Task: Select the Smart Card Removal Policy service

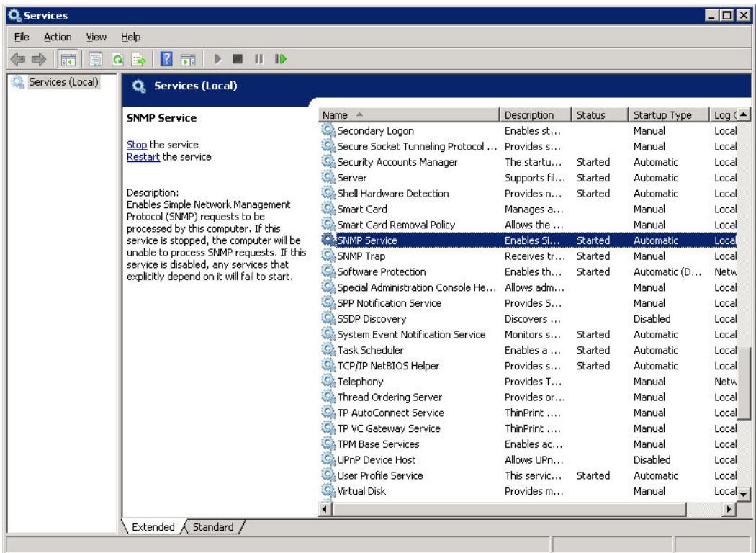Action: 529,225
